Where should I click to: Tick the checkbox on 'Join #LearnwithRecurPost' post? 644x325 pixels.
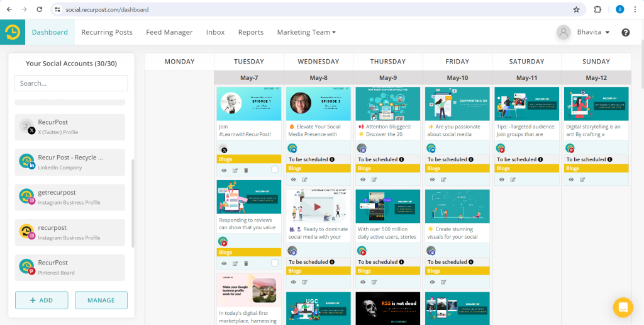tap(275, 169)
